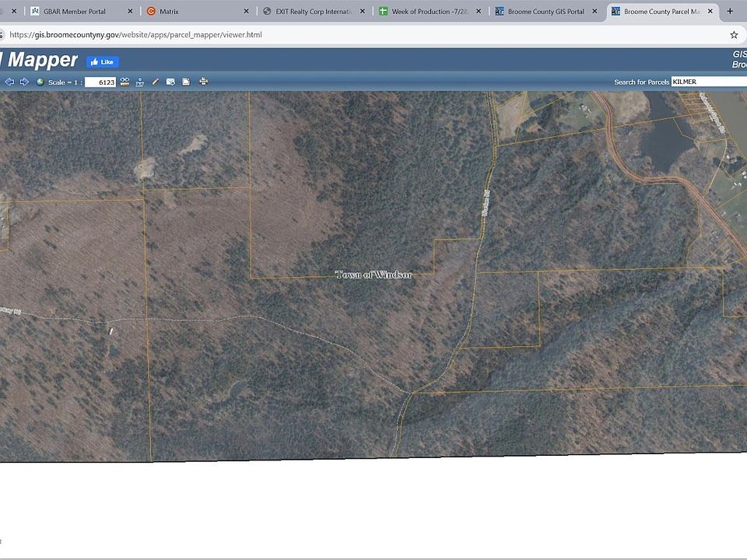Switch to the GBAR Member Portal tab
This screenshot has width=747, height=560.
coord(74,12)
